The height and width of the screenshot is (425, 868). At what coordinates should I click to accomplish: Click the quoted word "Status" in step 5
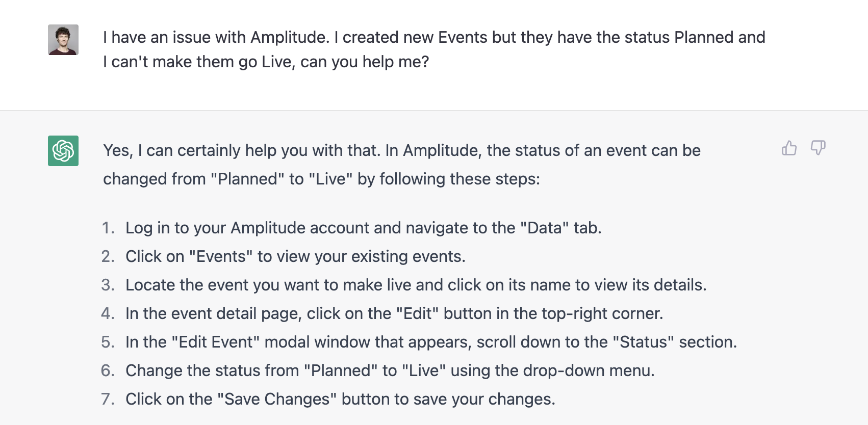[643, 342]
